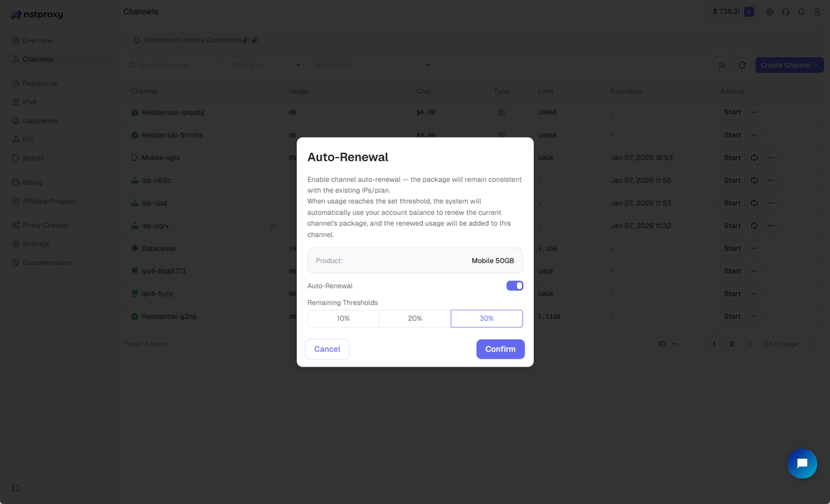Open the user account icon

816,12
